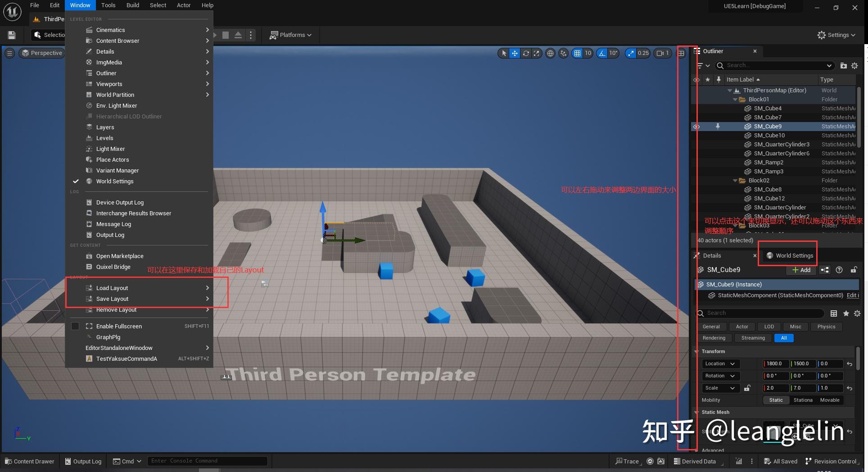868x472 pixels.
Task: Click the Add button in Details panel
Action: [x=801, y=270]
